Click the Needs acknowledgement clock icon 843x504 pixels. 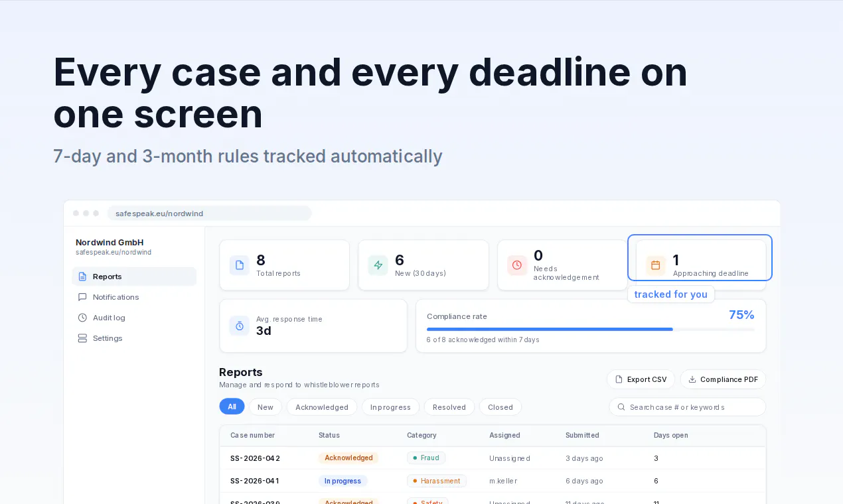(517, 265)
